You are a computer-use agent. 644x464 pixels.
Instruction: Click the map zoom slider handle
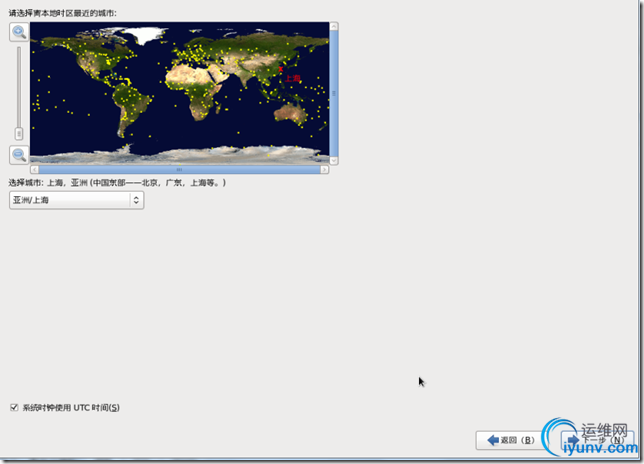[19, 133]
